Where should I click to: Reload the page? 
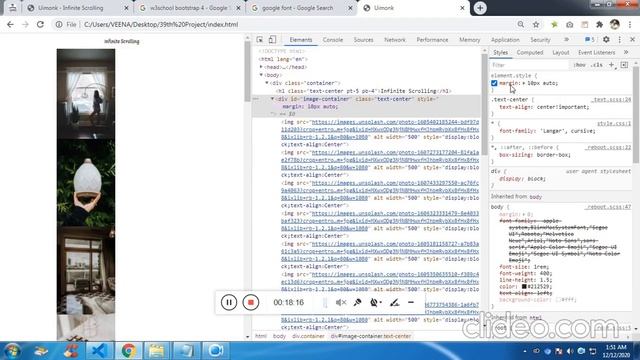point(40,24)
